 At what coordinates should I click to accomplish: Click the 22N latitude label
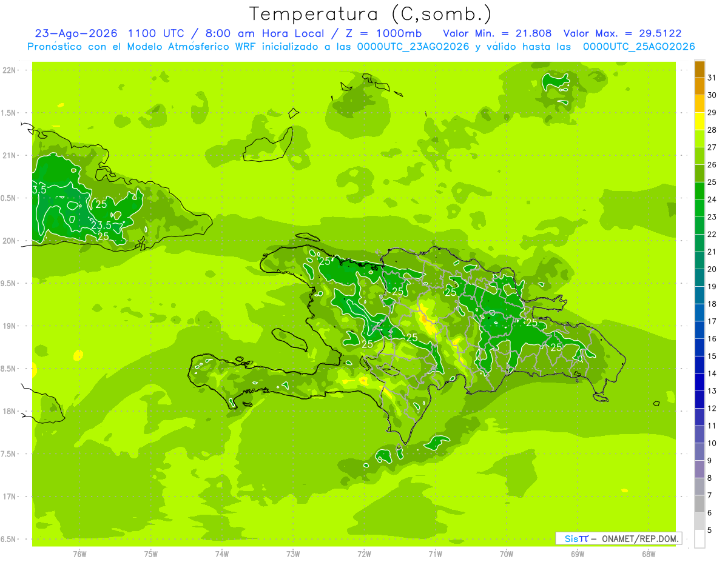[10, 70]
